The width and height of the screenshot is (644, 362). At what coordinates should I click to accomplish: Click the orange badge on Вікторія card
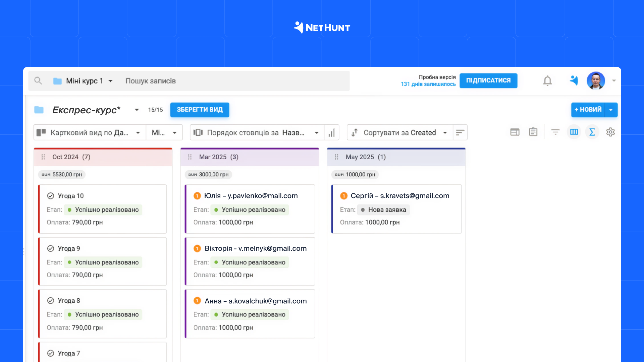[x=197, y=248]
